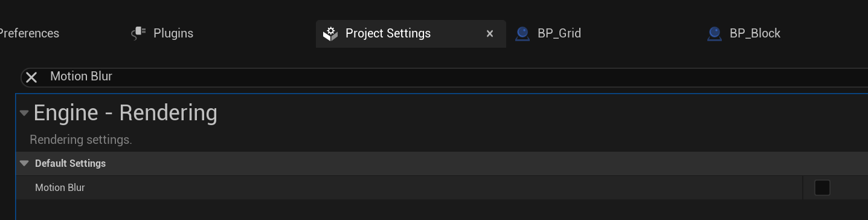
Task: Click the Plugins tab plug icon
Action: coord(139,33)
